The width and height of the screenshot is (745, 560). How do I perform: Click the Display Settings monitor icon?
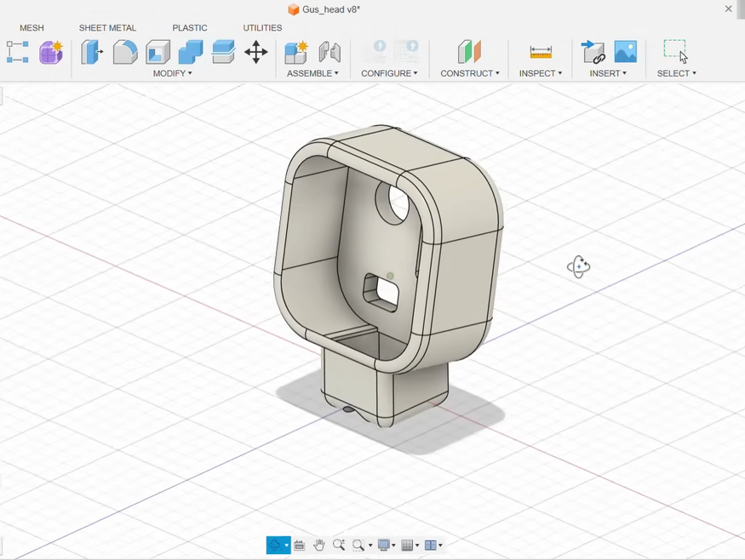[383, 545]
